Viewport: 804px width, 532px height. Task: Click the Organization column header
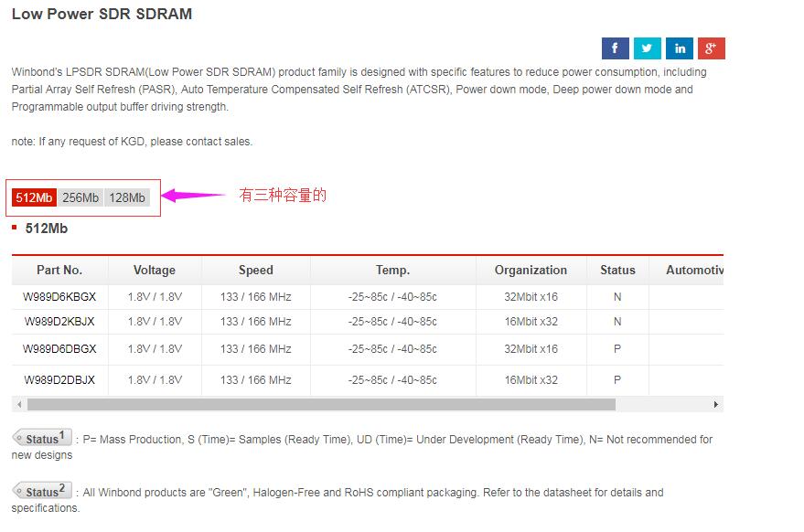click(x=531, y=270)
